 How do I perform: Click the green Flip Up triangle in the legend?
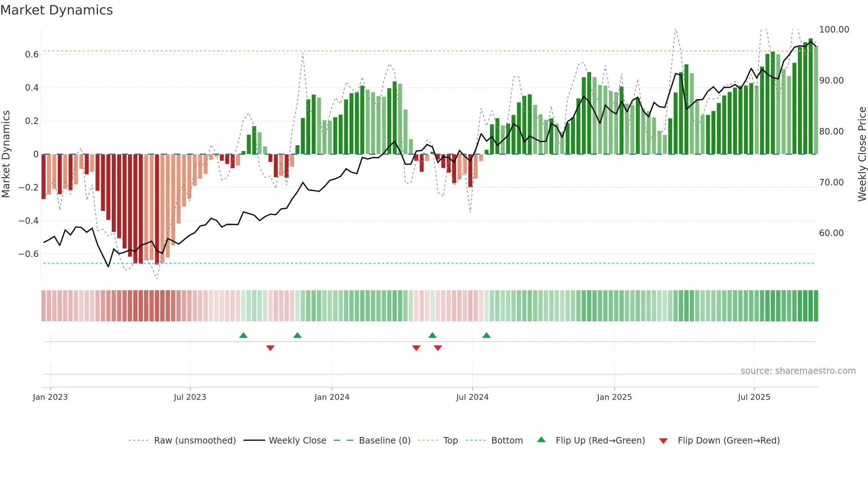coord(541,440)
